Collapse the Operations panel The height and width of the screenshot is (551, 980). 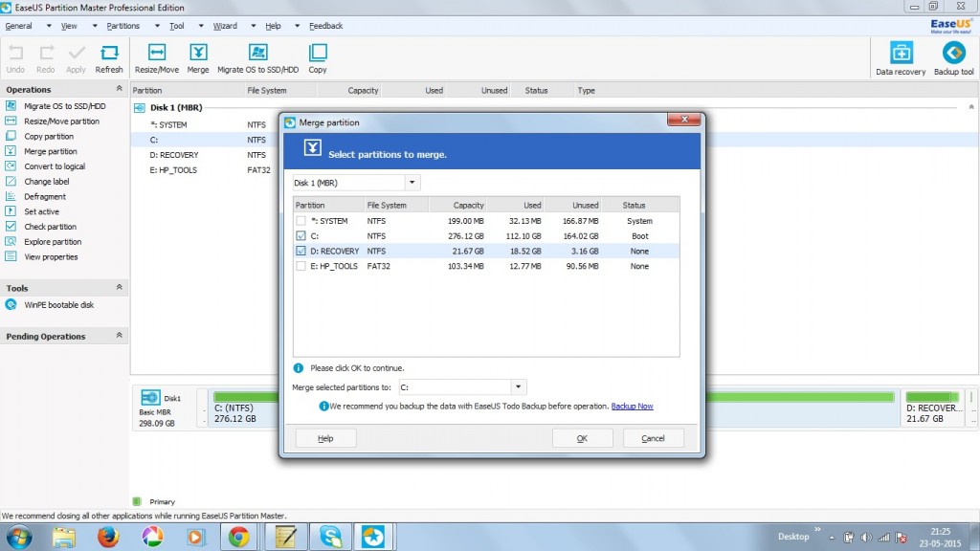point(119,89)
